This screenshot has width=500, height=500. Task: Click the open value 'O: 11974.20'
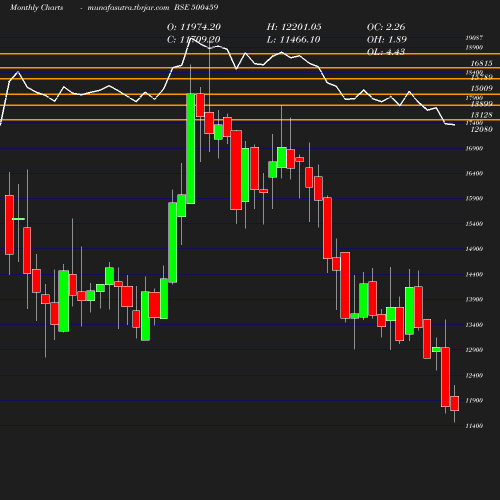coord(194,27)
